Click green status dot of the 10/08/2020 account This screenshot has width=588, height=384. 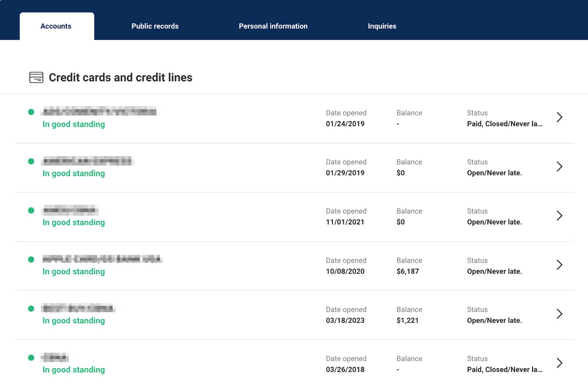pos(31,259)
